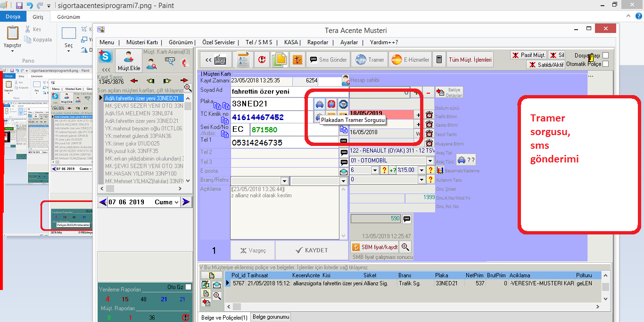644x322 pixels.
Task: Enable the Dosyalı Taşı checkbox
Action: pos(605,56)
